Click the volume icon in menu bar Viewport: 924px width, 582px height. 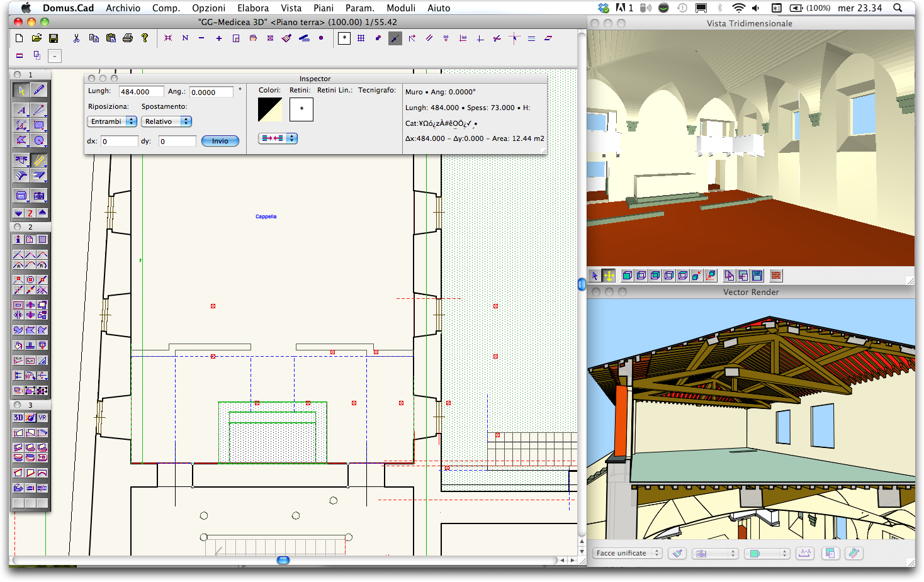click(x=756, y=8)
